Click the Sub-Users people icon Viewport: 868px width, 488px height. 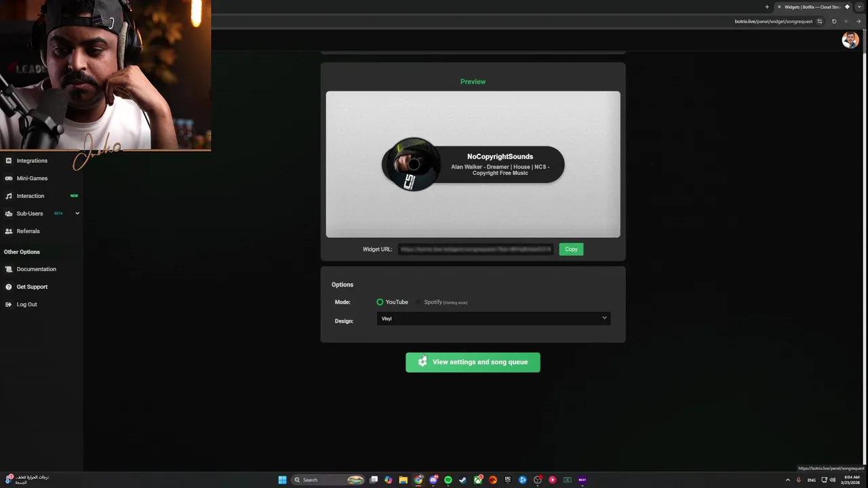click(x=9, y=213)
